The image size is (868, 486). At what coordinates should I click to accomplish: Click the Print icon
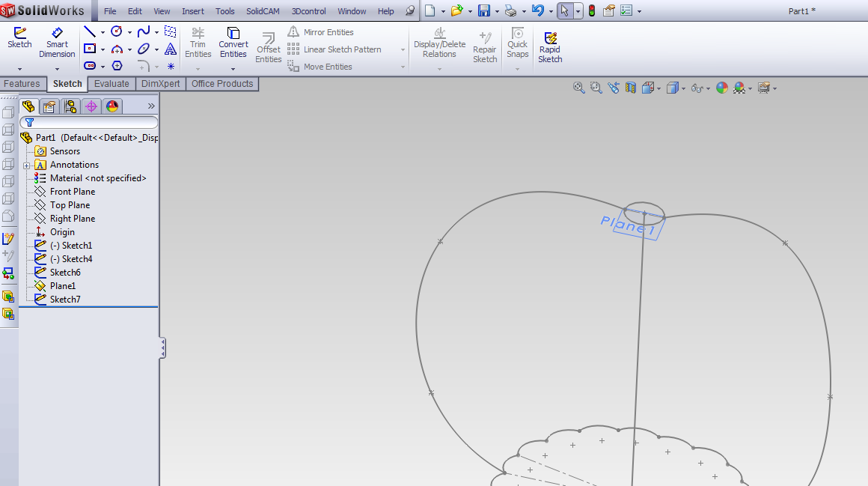[510, 10]
